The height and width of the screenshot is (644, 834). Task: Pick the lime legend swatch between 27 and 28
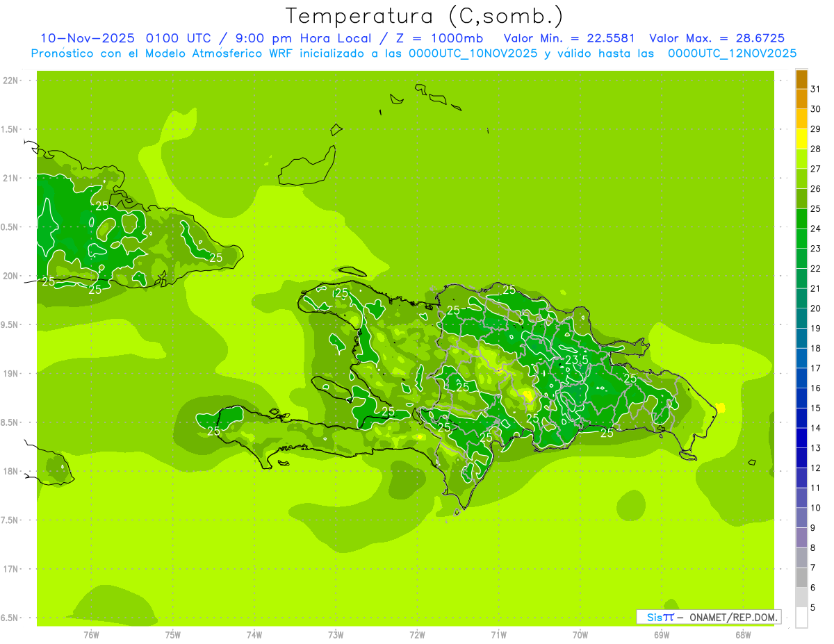point(801,158)
